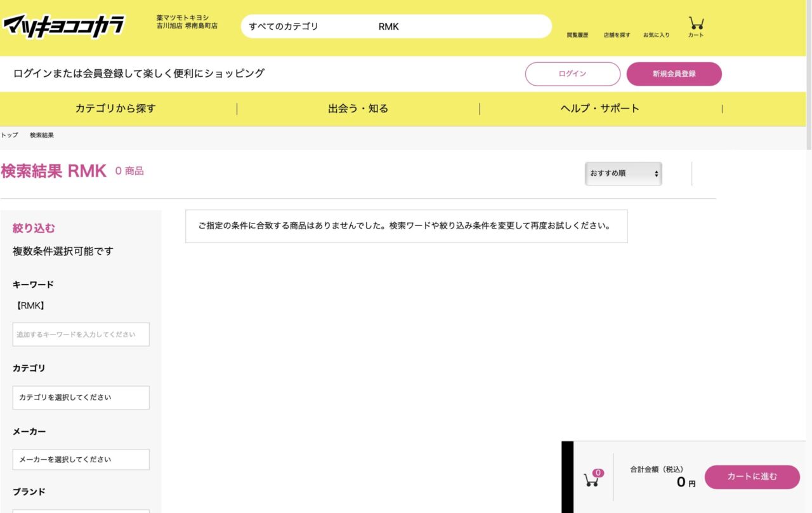Image resolution: width=812 pixels, height=513 pixels.
Task: Open the メーカーを選択してください dropdown
Action: 81,460
